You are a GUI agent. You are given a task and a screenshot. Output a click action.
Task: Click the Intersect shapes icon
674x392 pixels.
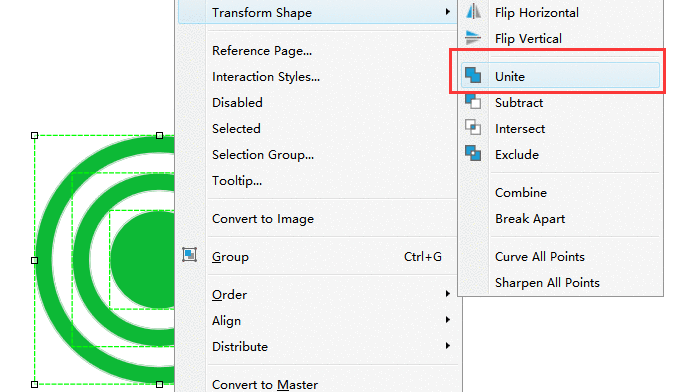(x=473, y=128)
